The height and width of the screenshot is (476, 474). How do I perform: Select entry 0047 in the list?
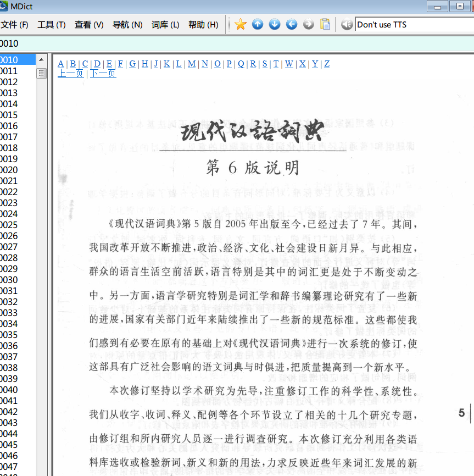click(x=18, y=467)
